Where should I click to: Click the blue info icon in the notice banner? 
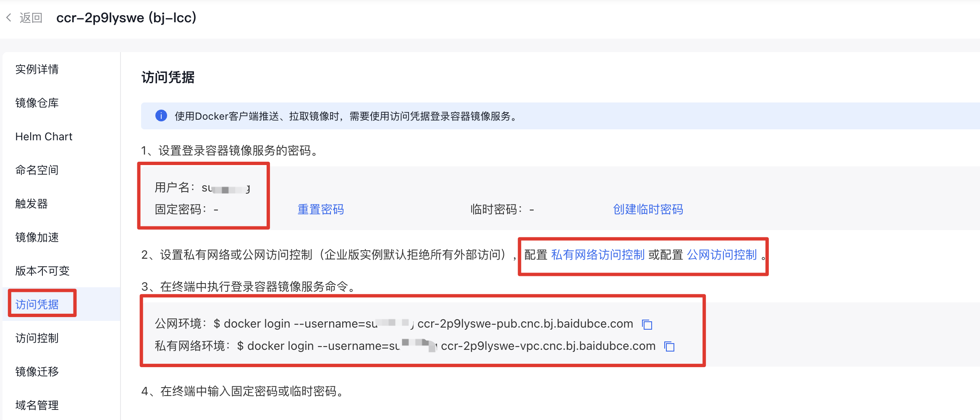pos(161,116)
